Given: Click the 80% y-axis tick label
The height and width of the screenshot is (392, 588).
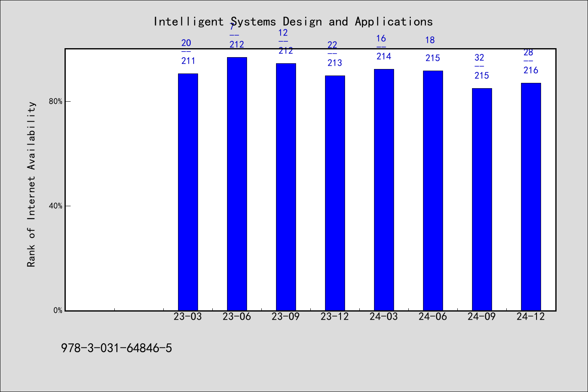Looking at the screenshot, I should coord(56,101).
